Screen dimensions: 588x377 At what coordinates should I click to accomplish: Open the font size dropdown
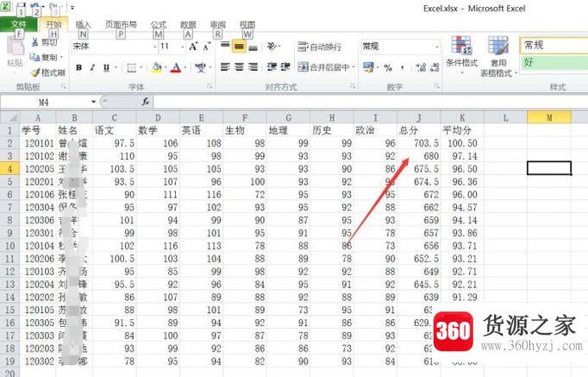(183, 47)
